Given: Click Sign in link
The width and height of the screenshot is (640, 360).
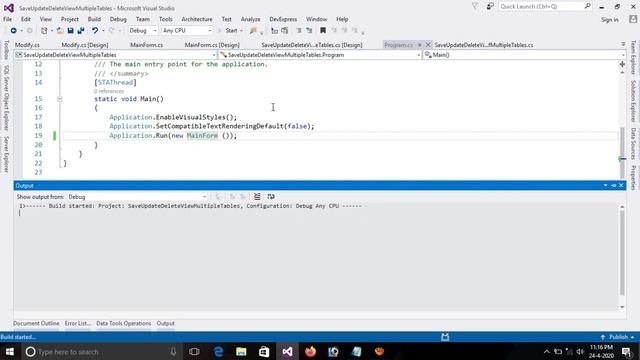Looking at the screenshot, I should tap(609, 20).
